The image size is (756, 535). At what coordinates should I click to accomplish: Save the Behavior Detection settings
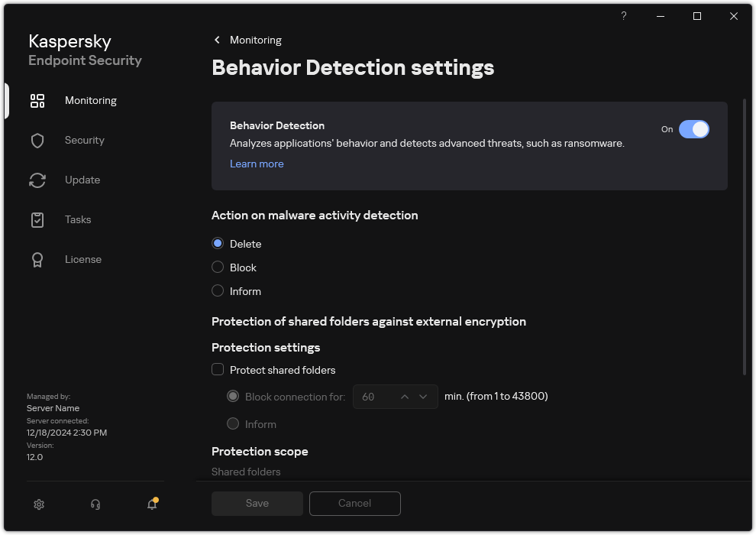tap(257, 503)
